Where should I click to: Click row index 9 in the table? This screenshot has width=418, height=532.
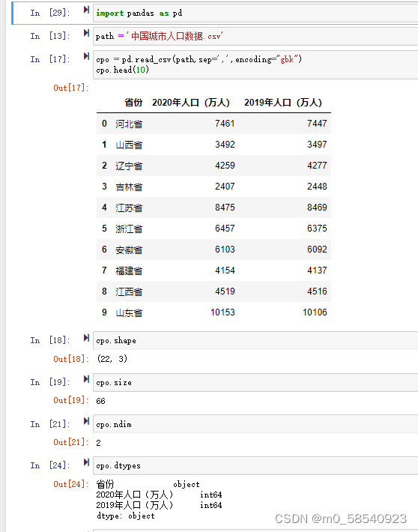(105, 312)
